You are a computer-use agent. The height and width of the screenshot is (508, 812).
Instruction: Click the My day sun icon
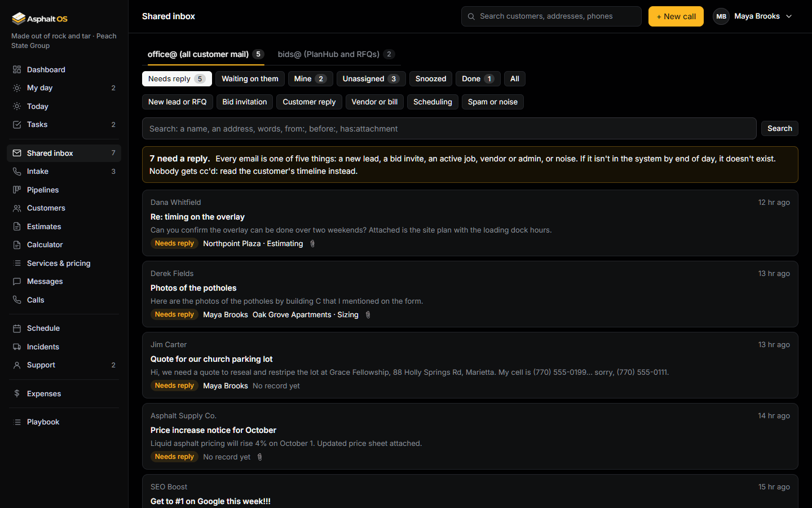click(x=17, y=88)
